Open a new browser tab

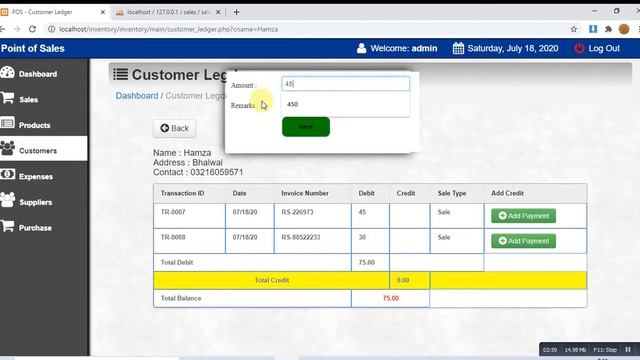coord(236,12)
